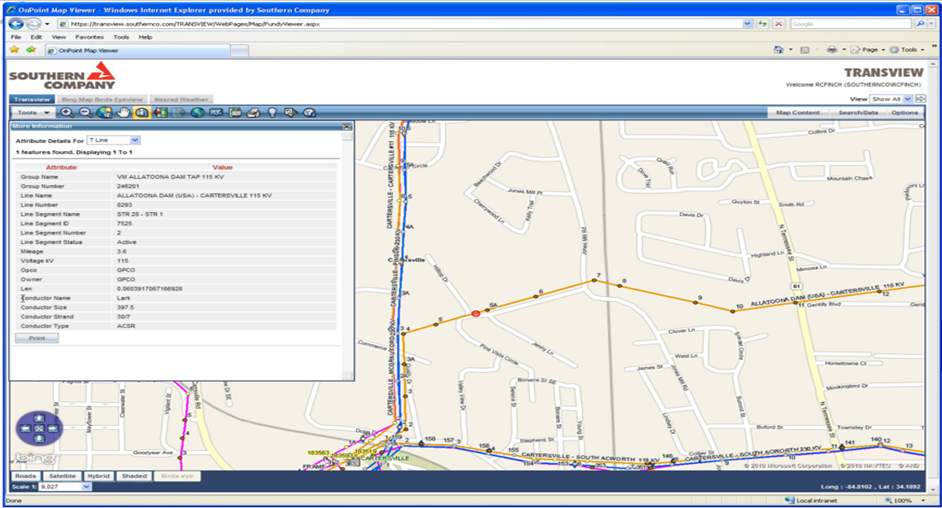Switch to the Transview tab
Image resolution: width=942 pixels, height=508 pixels.
32,100
